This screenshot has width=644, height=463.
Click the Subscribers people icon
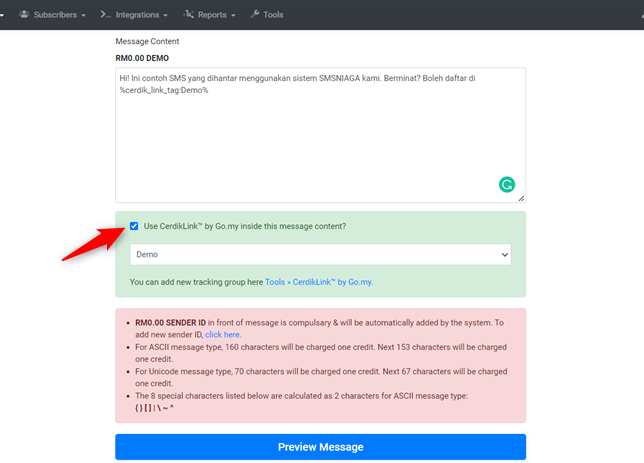(23, 15)
